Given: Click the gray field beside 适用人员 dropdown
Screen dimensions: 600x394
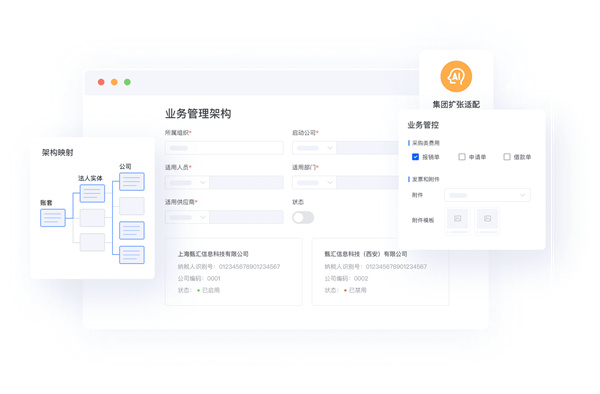Looking at the screenshot, I should point(246,182).
